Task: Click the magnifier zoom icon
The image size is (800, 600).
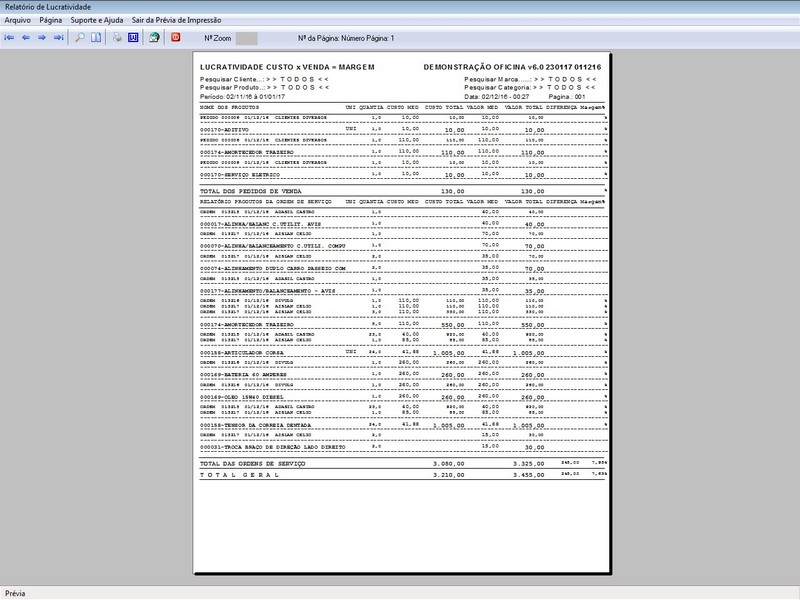Action: (x=80, y=38)
